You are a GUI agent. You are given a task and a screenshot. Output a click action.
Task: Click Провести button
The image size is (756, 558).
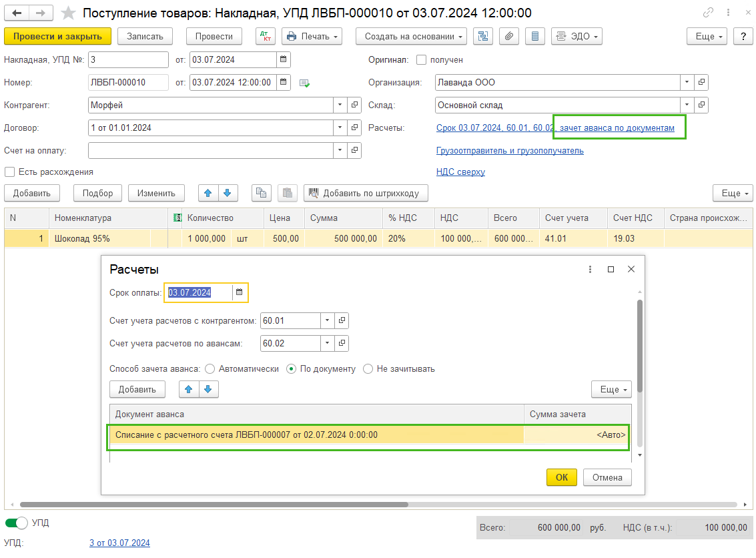click(x=214, y=36)
